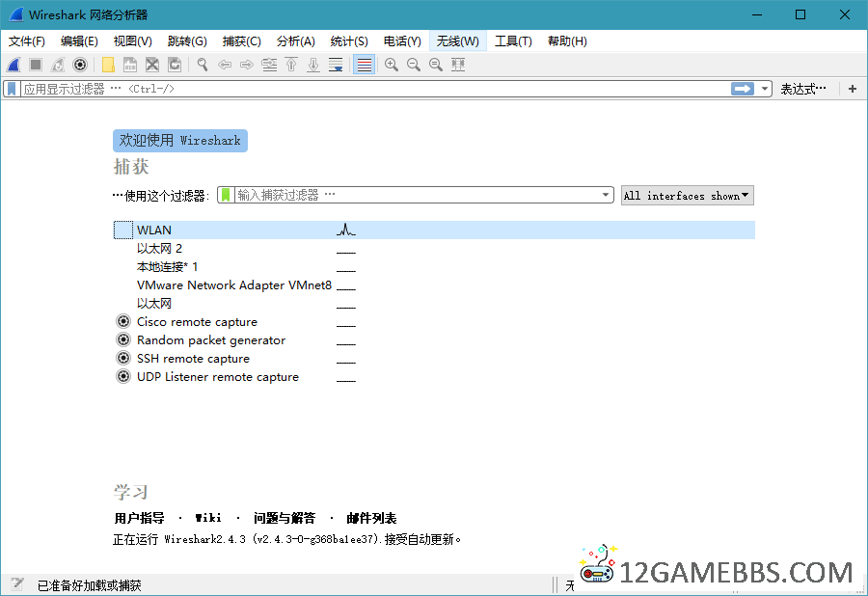
Task: Open expert information status bar icon
Action: tap(17, 584)
